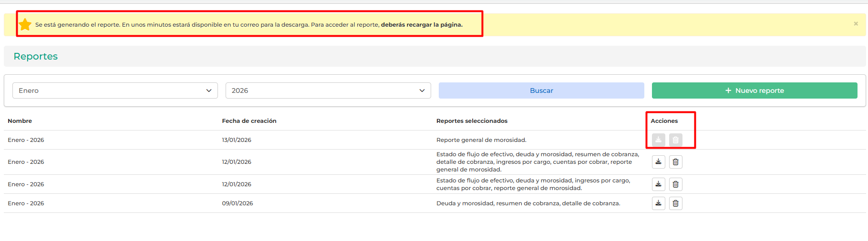
Task: Create a report with Nuevo reporte
Action: pos(754,90)
